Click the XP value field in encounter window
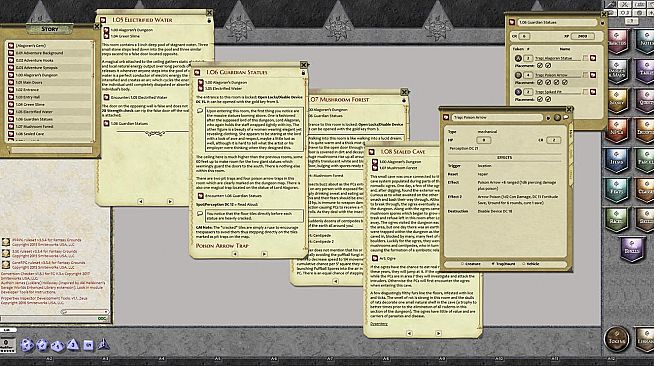 coord(582,36)
